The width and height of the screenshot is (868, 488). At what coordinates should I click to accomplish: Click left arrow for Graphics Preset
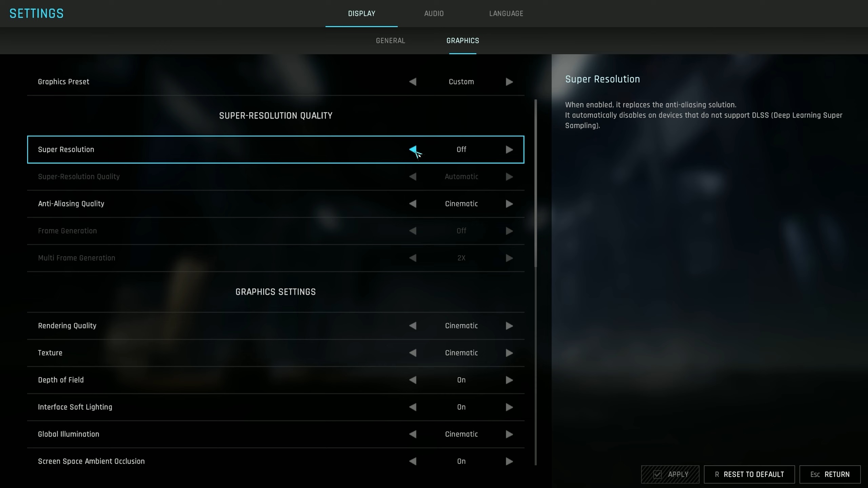coord(413,82)
